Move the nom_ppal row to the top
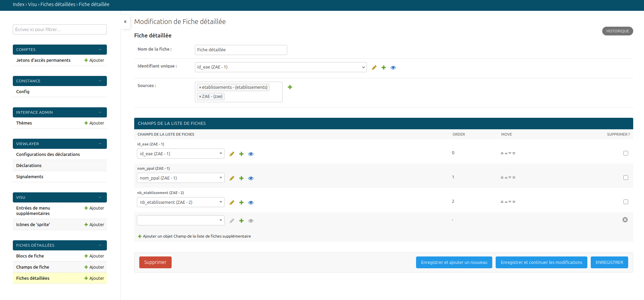 [502, 178]
